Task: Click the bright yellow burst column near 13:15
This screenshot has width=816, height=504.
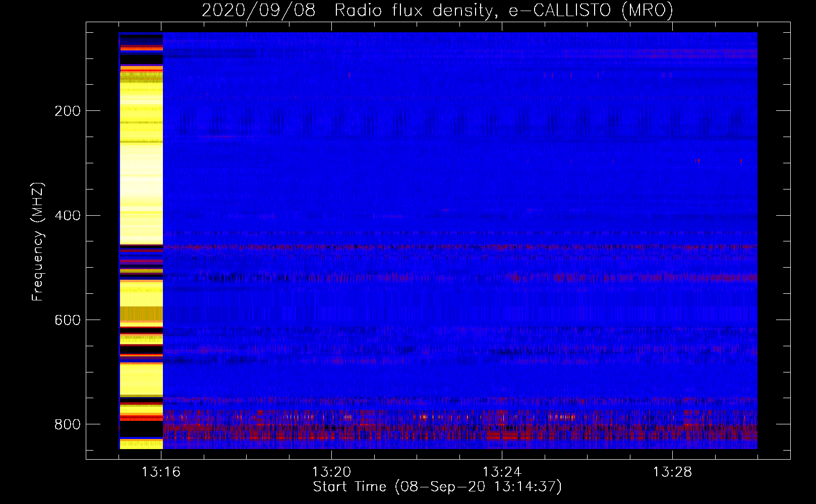Action: (141, 240)
